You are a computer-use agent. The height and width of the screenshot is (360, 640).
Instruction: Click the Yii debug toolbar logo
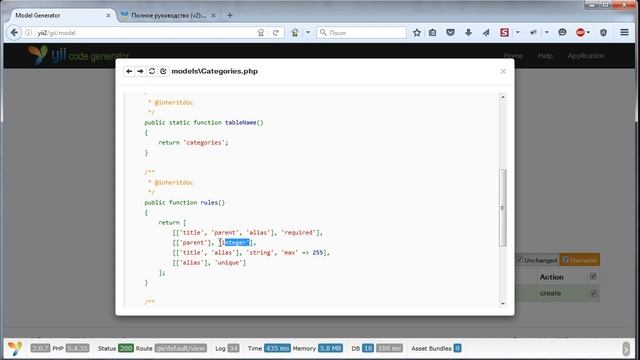point(15,348)
